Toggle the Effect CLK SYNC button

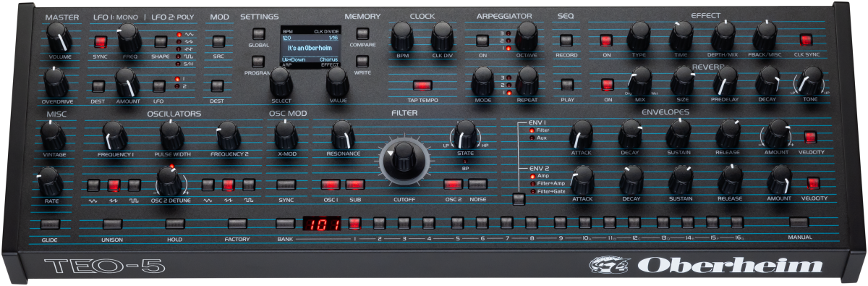click(x=806, y=41)
